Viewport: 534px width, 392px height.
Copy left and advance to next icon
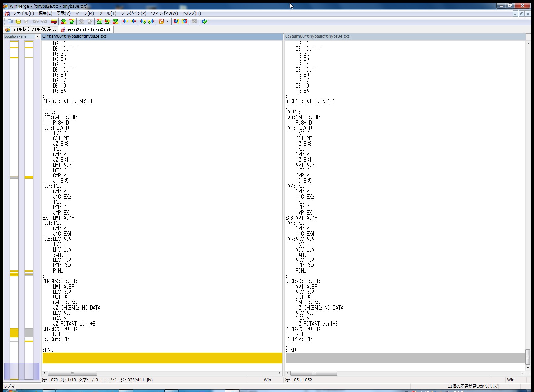(151, 21)
